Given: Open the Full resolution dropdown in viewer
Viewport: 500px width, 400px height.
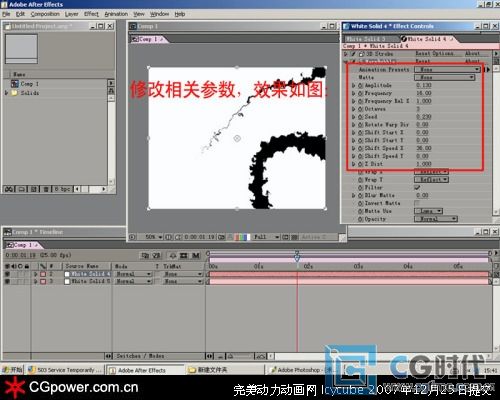Looking at the screenshot, I should click(x=266, y=237).
